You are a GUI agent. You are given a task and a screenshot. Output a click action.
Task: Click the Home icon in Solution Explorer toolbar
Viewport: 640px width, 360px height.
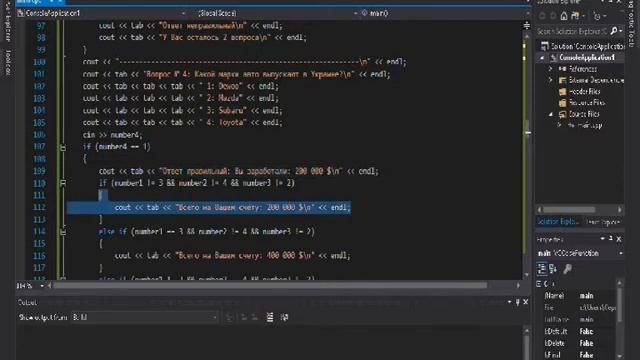point(564,16)
